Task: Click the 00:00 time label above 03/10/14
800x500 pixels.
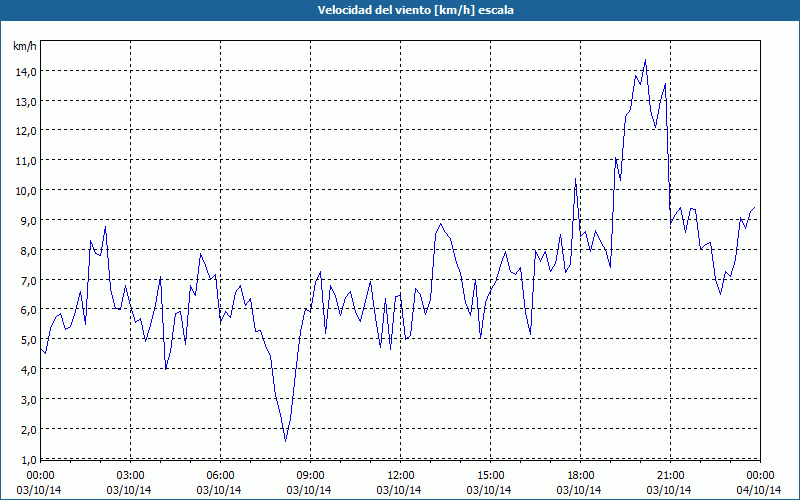Action: (x=40, y=476)
